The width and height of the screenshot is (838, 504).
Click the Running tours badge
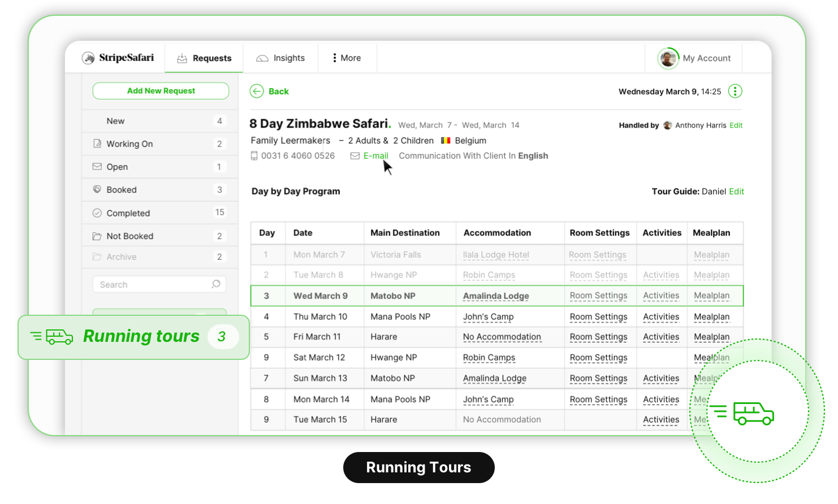(134, 337)
